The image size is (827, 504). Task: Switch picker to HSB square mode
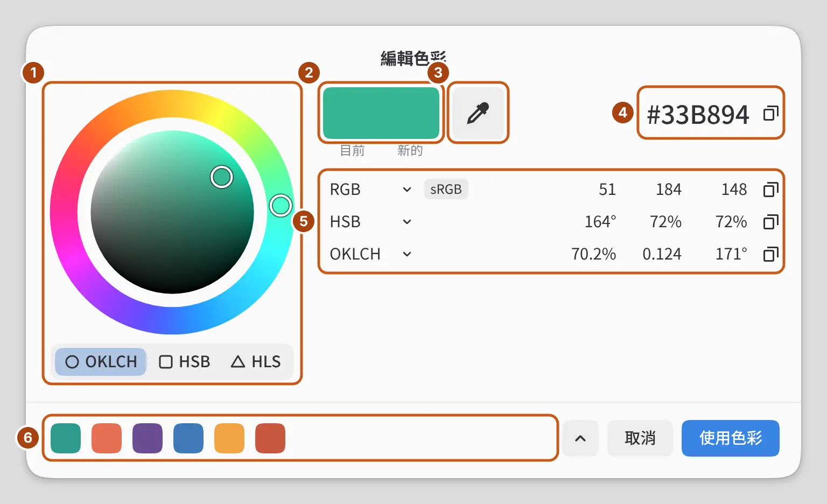pos(184,361)
